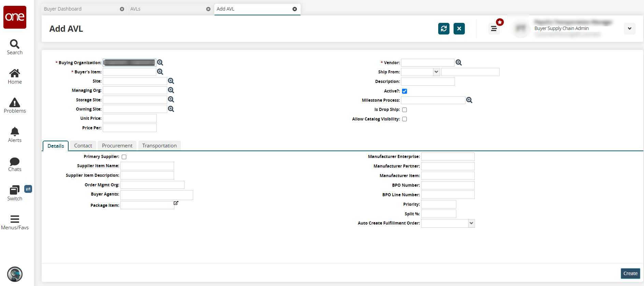Click the Buyer Agents field
The width and height of the screenshot is (644, 286).
click(x=157, y=195)
